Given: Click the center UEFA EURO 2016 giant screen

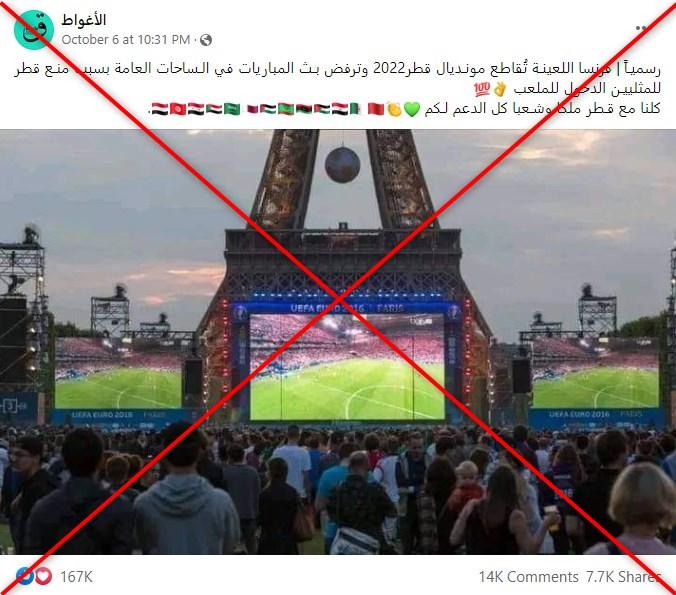Looking at the screenshot, I should pos(347,366).
